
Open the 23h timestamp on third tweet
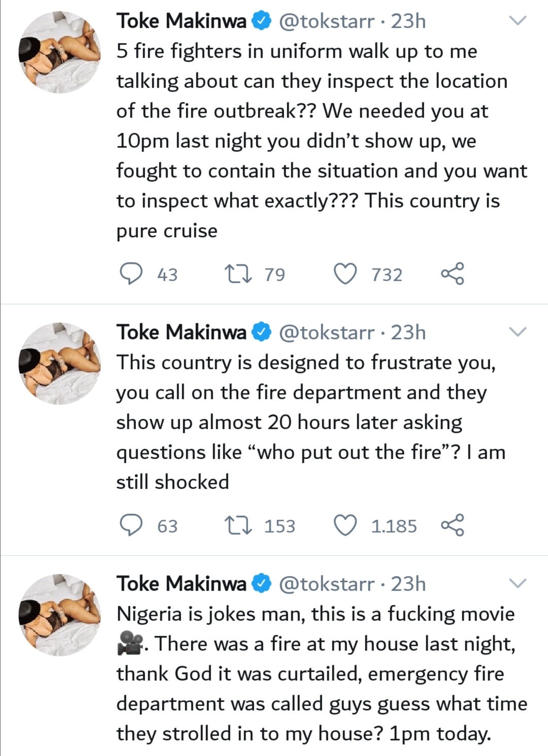pyautogui.click(x=408, y=584)
